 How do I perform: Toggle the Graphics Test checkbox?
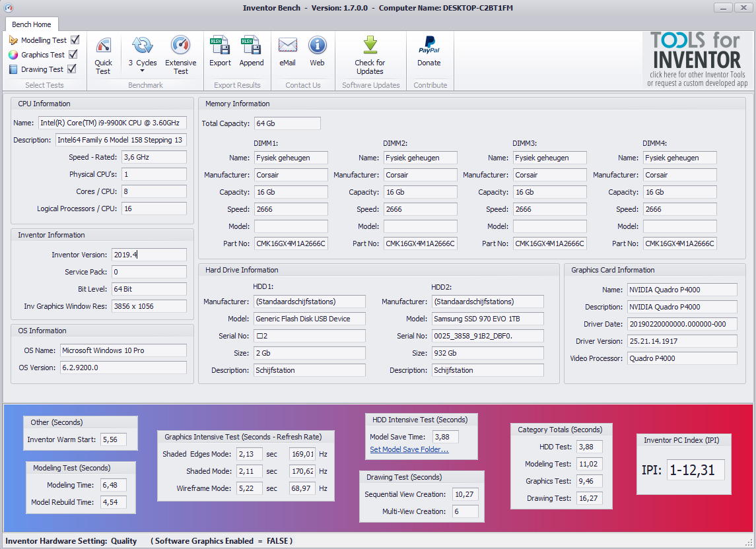coord(73,54)
